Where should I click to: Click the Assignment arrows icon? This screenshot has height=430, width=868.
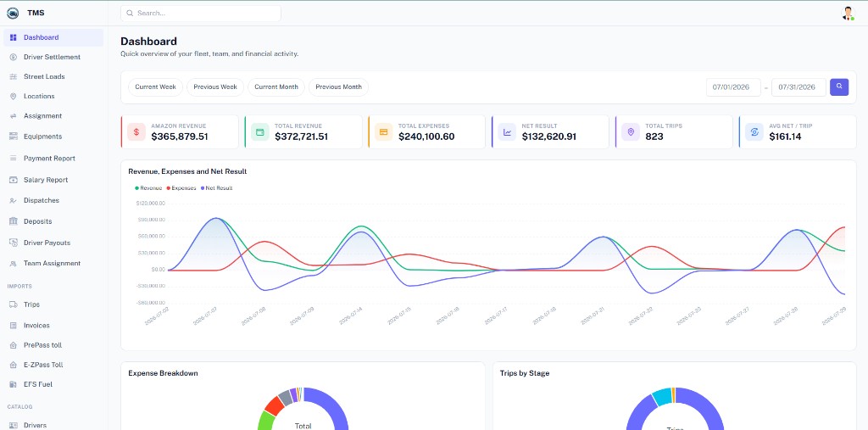click(14, 116)
